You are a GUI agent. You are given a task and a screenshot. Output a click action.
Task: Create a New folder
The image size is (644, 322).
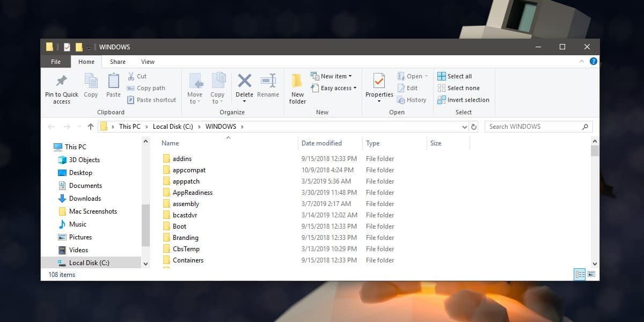pyautogui.click(x=297, y=89)
